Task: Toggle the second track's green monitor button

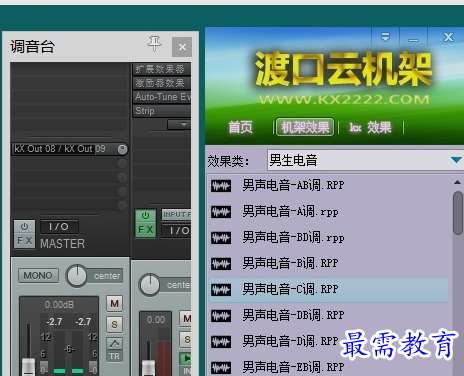Action: click(x=186, y=359)
